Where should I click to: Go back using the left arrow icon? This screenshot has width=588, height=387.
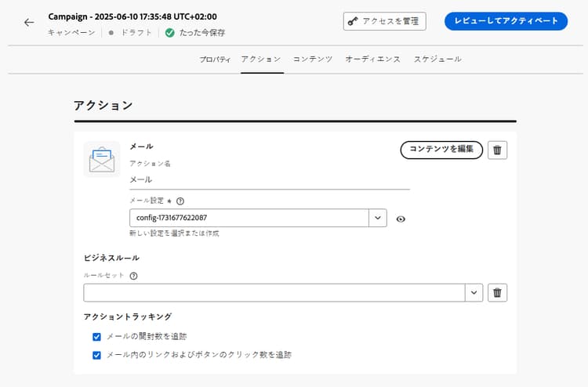tap(29, 23)
